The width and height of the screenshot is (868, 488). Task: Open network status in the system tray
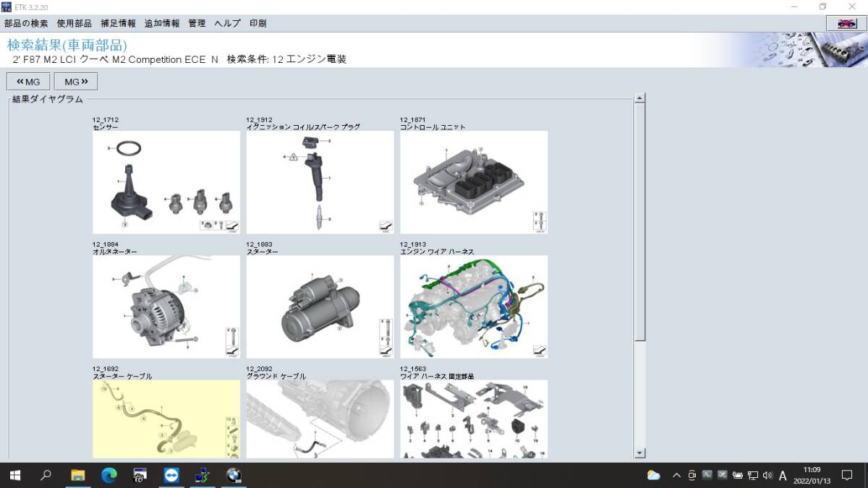753,475
